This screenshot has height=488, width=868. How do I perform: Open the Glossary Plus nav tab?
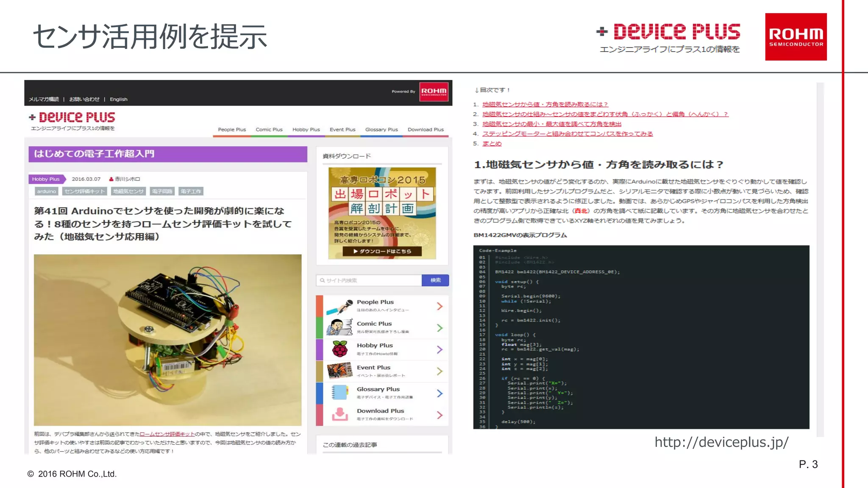(x=381, y=130)
